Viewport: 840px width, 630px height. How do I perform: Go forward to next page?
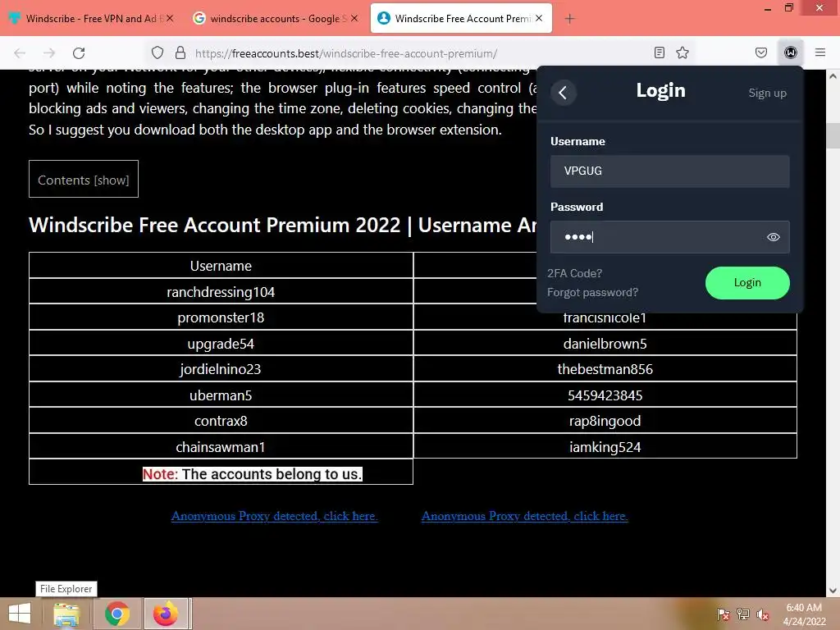[x=49, y=52]
